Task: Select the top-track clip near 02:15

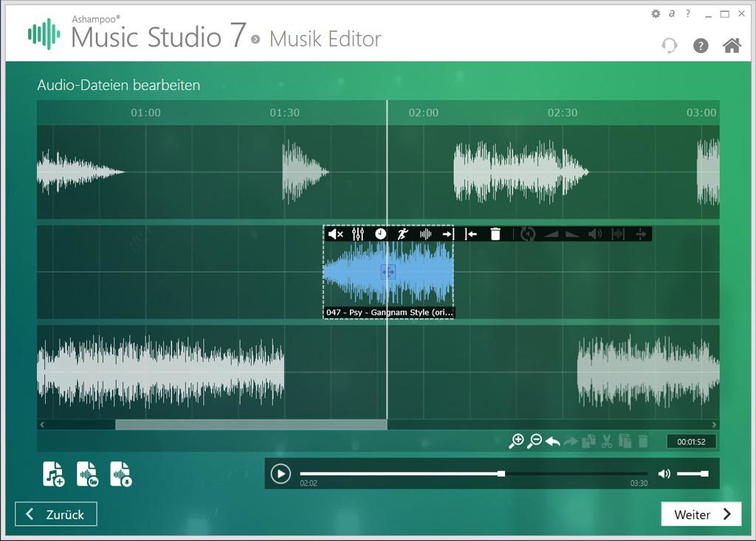Action: (520, 172)
